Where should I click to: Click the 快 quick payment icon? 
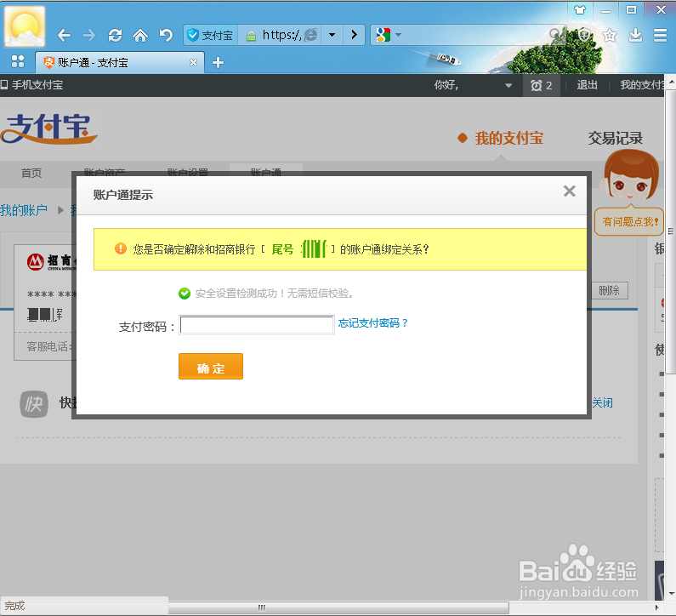(34, 404)
